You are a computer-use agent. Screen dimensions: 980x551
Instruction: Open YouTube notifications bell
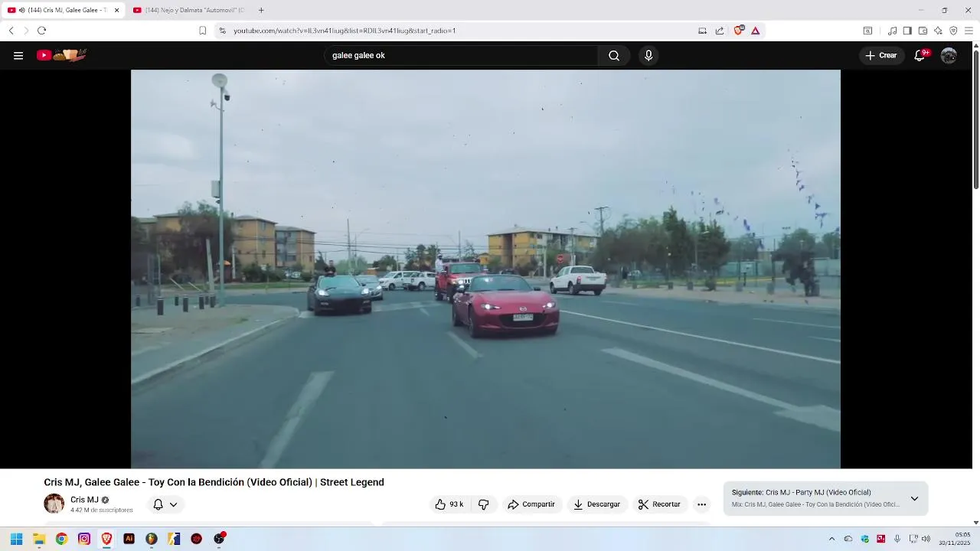[921, 55]
